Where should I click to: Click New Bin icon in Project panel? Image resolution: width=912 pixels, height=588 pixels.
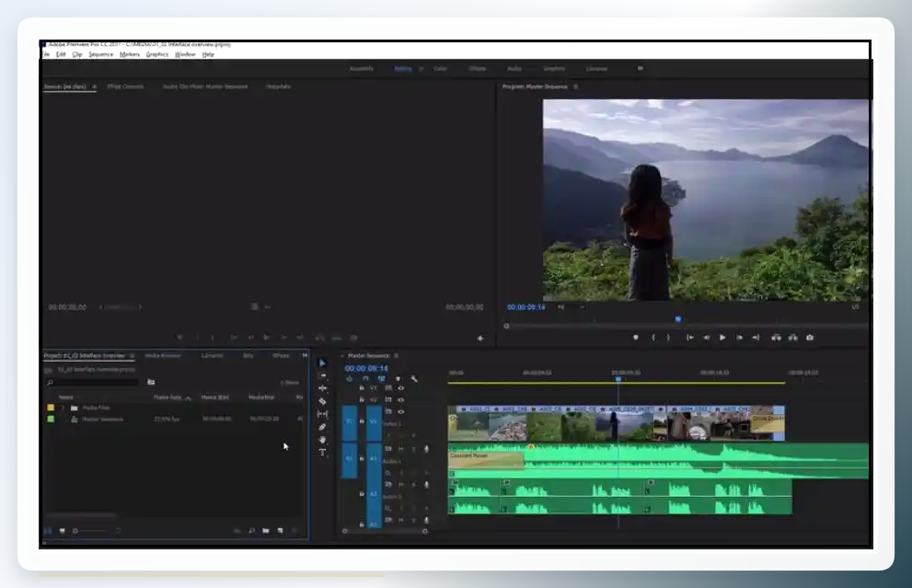266,530
